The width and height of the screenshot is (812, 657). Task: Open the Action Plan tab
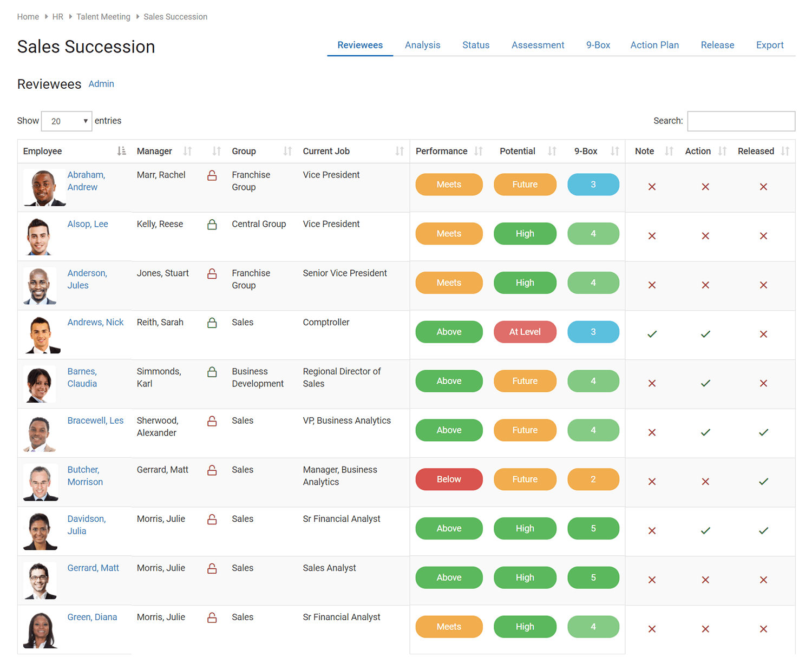click(654, 45)
